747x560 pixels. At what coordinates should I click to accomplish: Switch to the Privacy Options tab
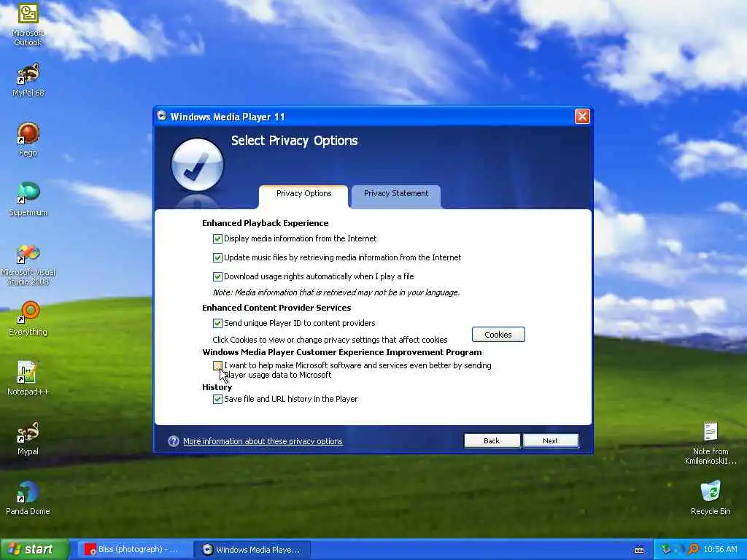coord(303,194)
